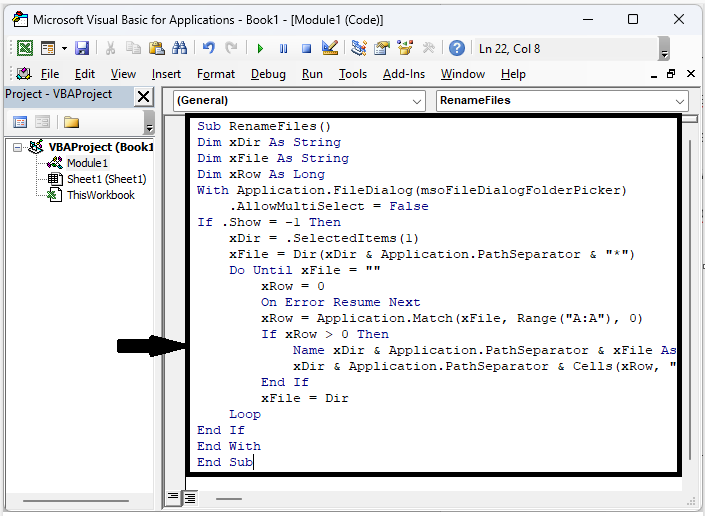The width and height of the screenshot is (705, 516).
Task: Place cursor on 'End With' line
Action: point(229,446)
